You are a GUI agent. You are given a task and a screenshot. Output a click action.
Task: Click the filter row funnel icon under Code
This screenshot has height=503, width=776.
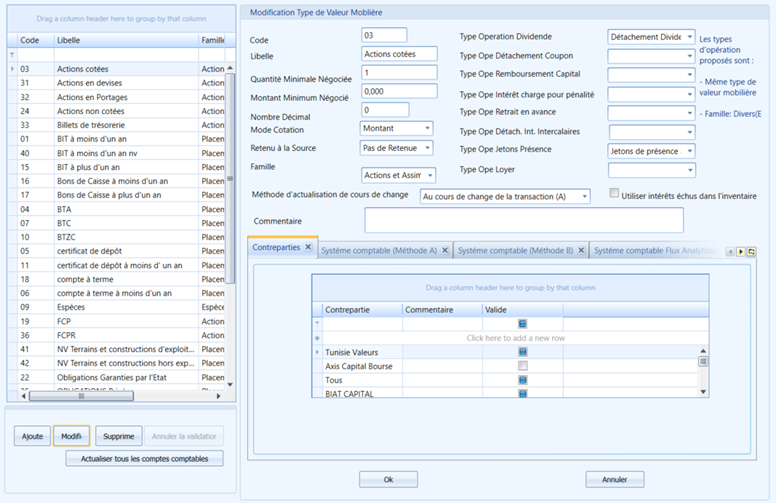(12, 54)
